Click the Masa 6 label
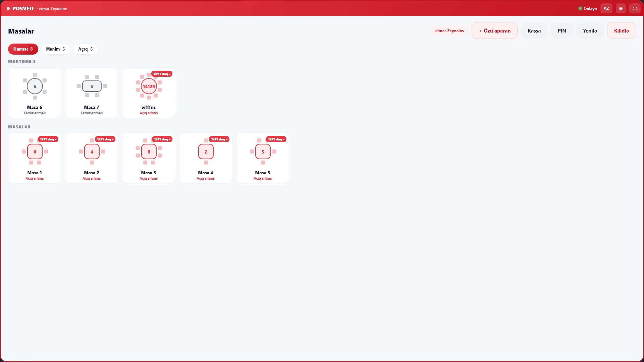The image size is (644, 362). (35, 108)
